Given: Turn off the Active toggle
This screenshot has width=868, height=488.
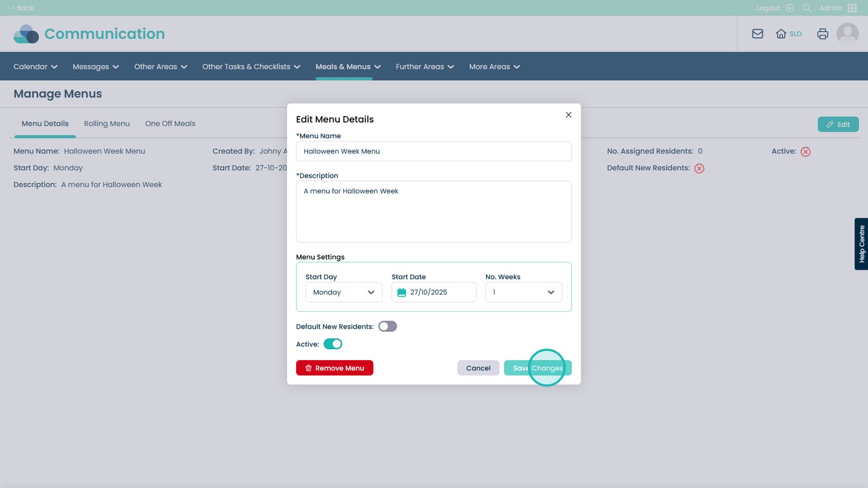Looking at the screenshot, I should coord(333,344).
